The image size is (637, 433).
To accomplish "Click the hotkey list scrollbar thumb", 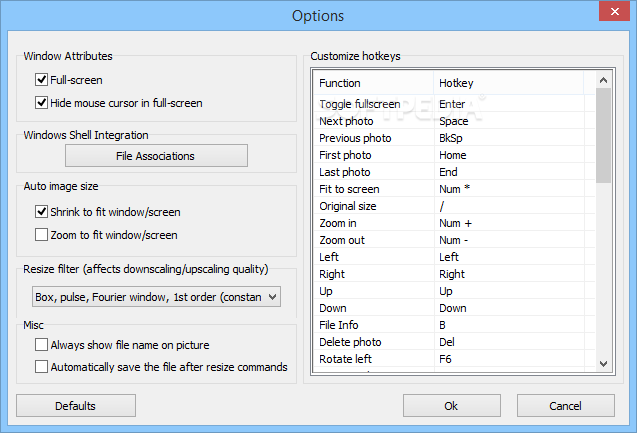I will click(x=604, y=136).
